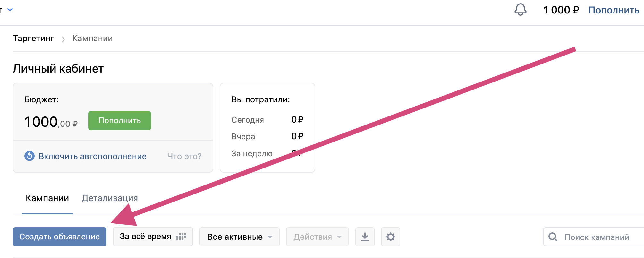The image size is (644, 258).
Task: Open the 'За всё время' period selector
Action: 153,237
